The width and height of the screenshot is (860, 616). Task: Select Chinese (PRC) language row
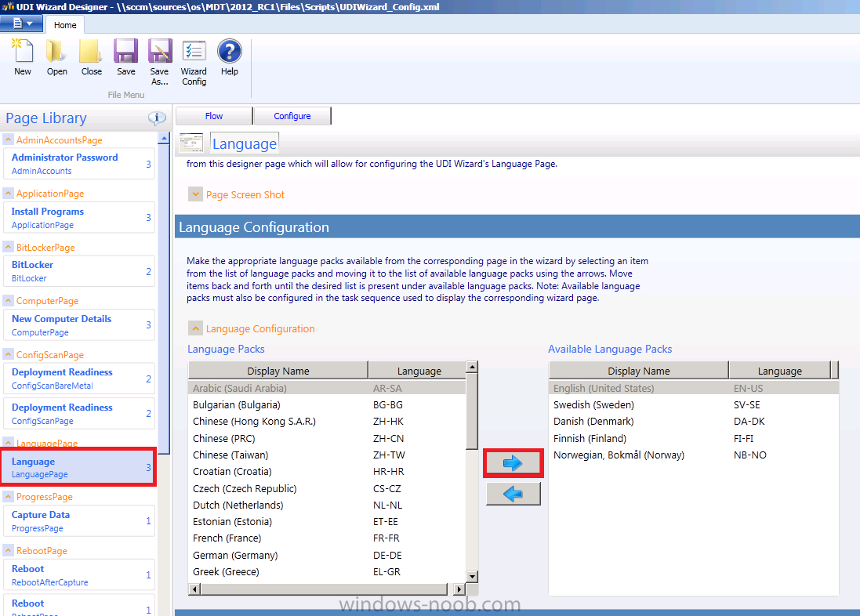[x=327, y=438]
